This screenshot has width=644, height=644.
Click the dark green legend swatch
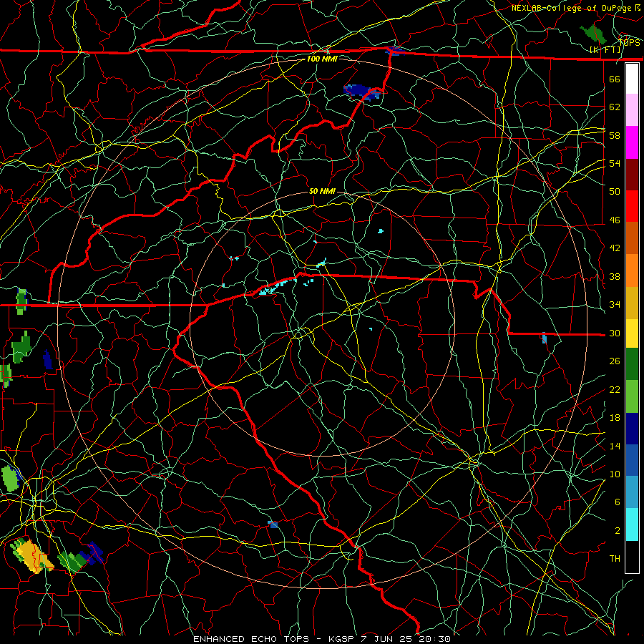[x=632, y=364]
